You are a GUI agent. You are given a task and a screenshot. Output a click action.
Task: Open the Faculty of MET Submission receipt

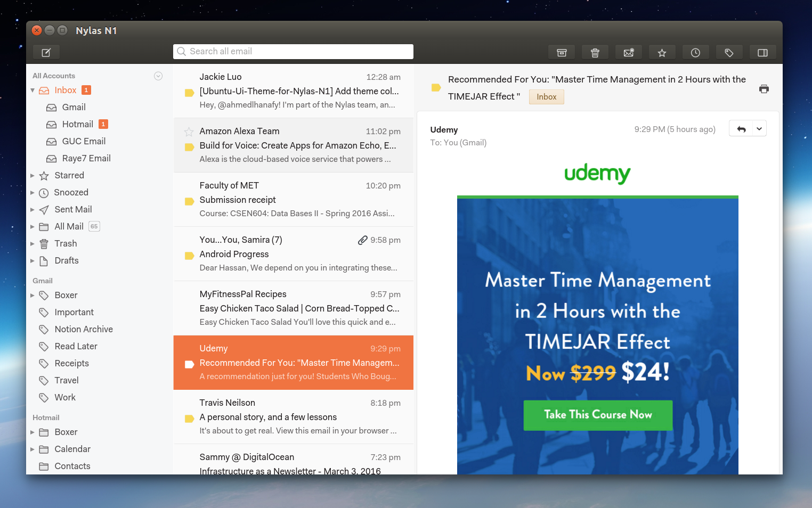[294, 200]
